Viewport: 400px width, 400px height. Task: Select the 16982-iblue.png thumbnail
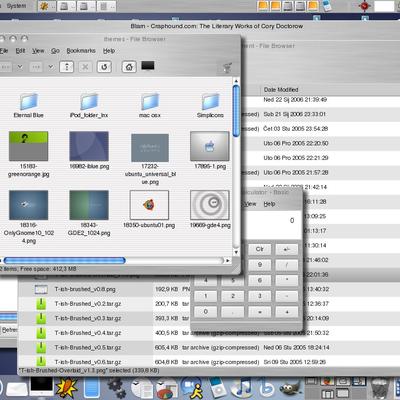pos(89,146)
